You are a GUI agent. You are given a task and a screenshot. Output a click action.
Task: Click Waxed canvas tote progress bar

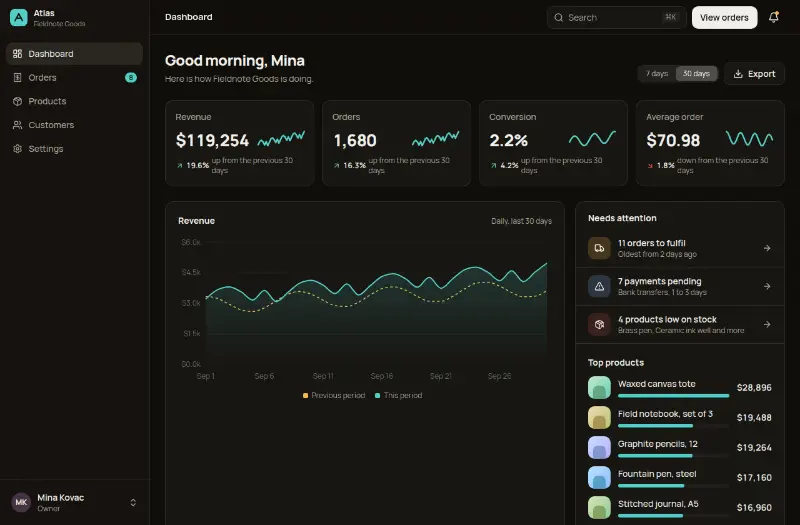pos(673,396)
